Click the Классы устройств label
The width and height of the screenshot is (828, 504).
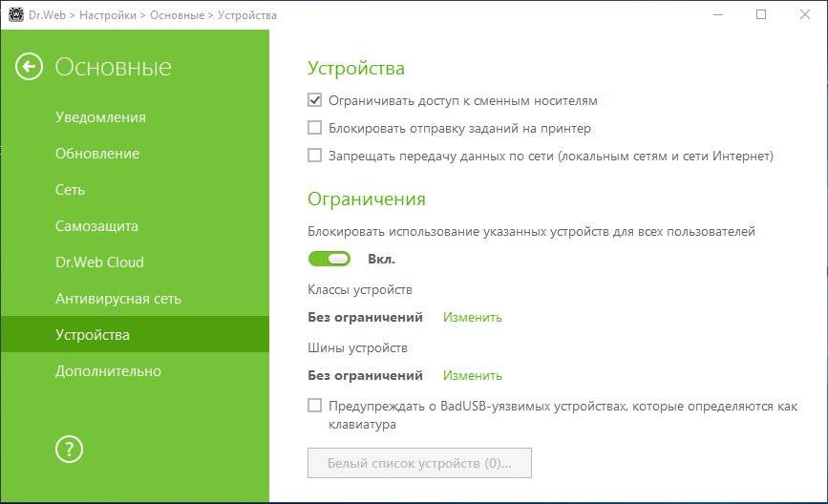coord(360,290)
